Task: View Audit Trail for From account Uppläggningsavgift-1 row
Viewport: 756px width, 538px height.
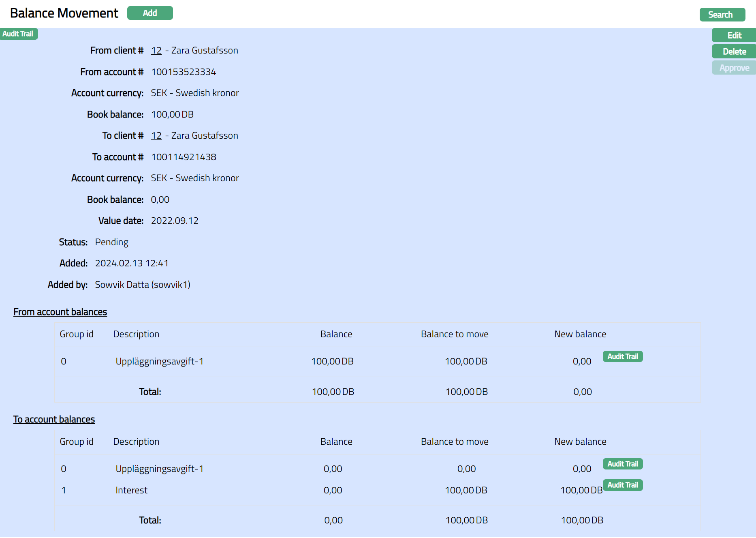Action: click(x=622, y=356)
